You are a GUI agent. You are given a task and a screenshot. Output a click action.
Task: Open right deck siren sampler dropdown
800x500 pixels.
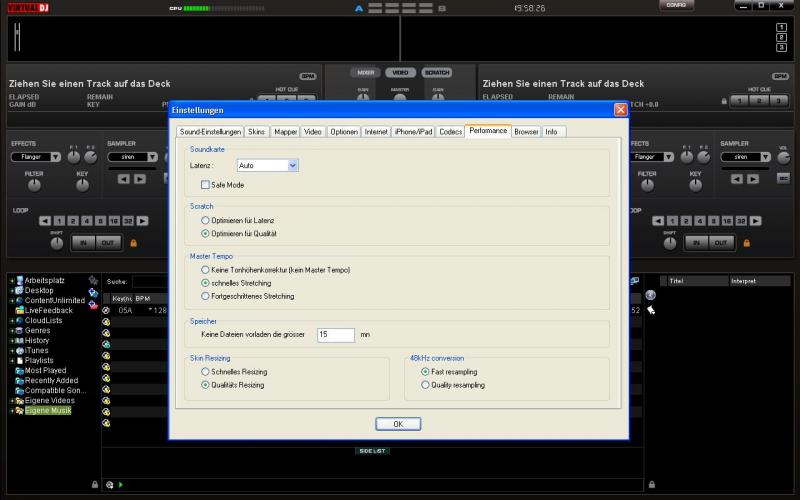coord(765,157)
